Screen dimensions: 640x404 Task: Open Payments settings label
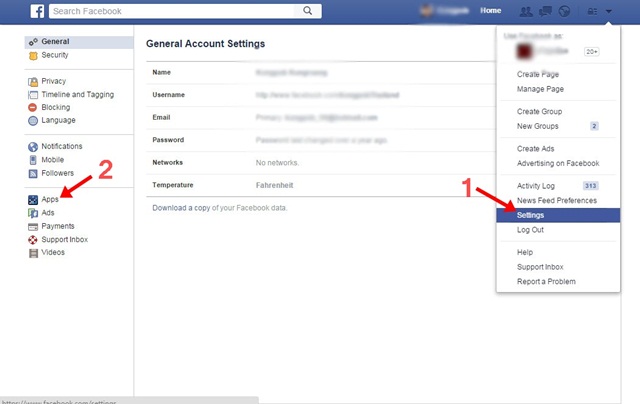58,226
